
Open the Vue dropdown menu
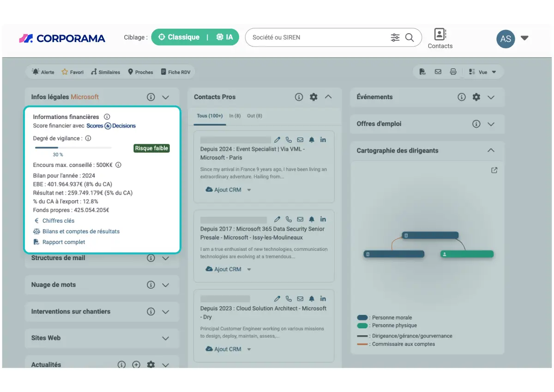[x=482, y=72]
